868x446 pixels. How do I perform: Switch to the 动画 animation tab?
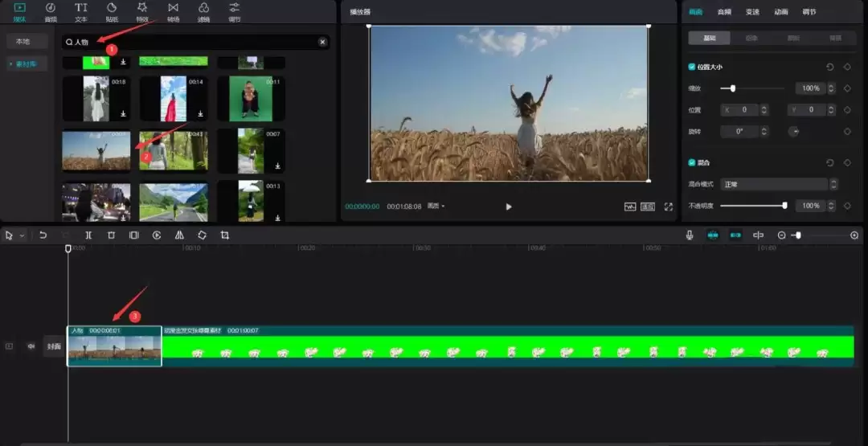(780, 12)
